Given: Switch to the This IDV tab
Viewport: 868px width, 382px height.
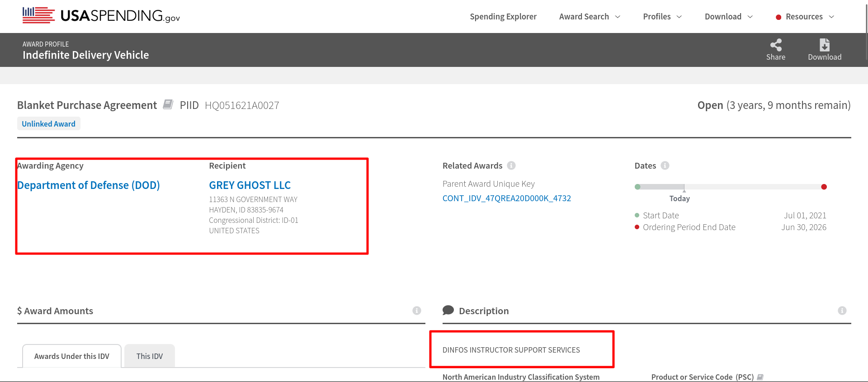Looking at the screenshot, I should click(x=150, y=356).
